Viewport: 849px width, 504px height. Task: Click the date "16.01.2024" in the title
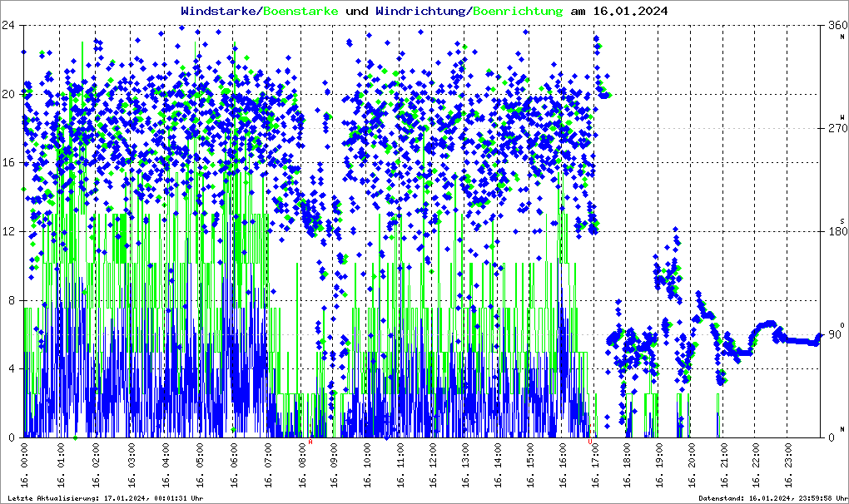point(630,11)
